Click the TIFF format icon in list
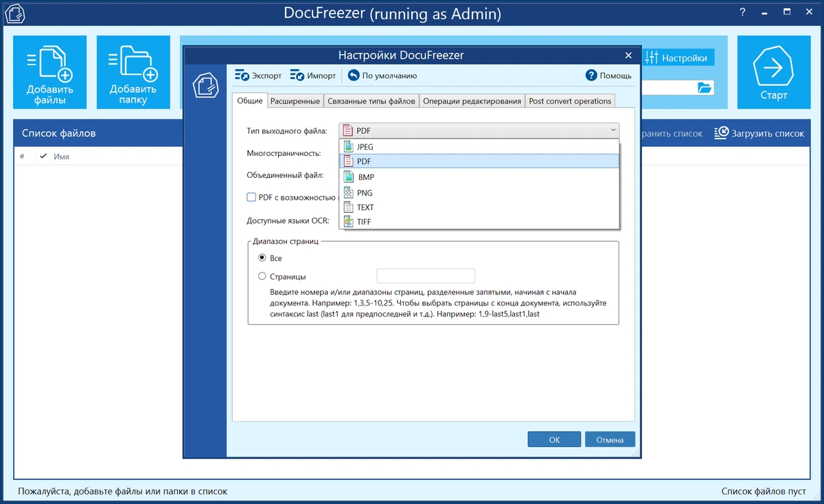The image size is (824, 504). pos(348,222)
